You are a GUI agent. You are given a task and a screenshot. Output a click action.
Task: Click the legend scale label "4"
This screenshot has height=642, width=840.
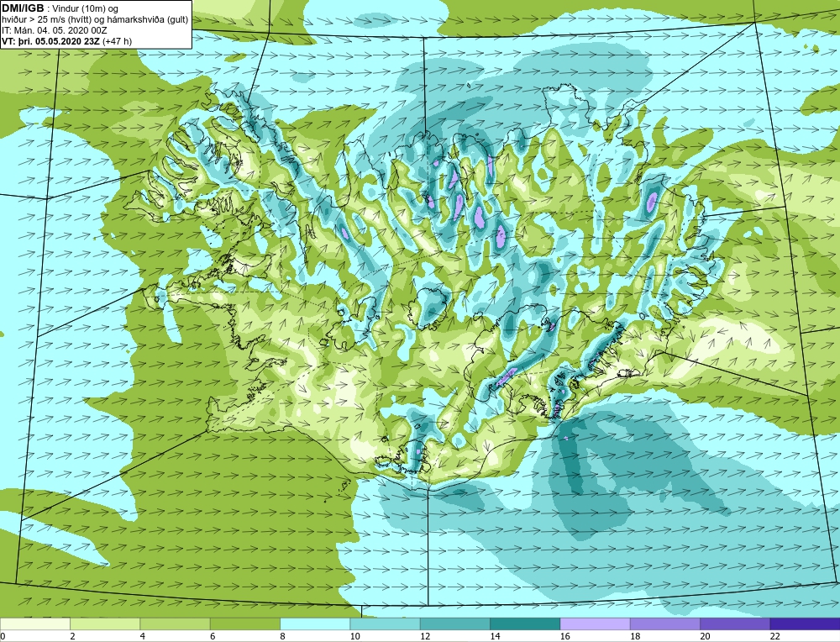[x=143, y=636]
